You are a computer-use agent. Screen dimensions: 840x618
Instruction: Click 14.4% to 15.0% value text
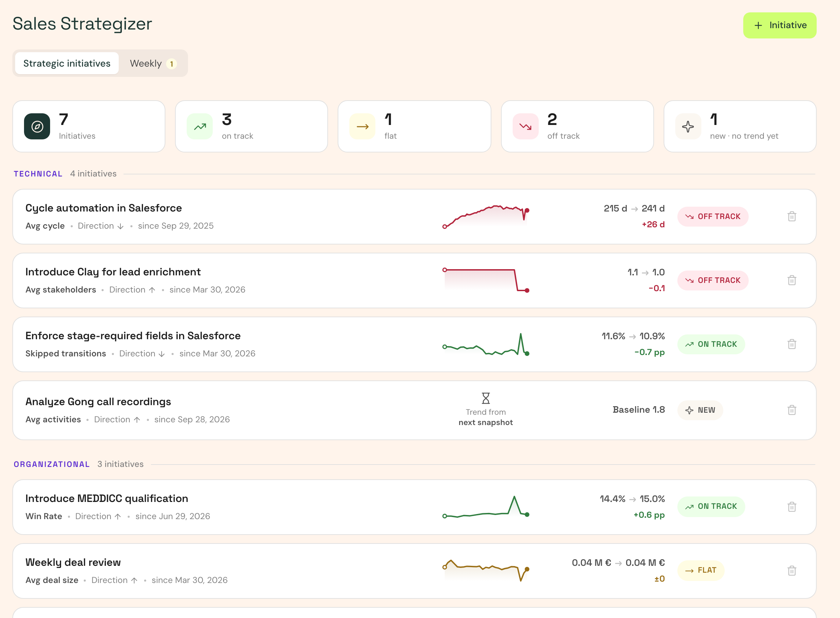pyautogui.click(x=632, y=499)
